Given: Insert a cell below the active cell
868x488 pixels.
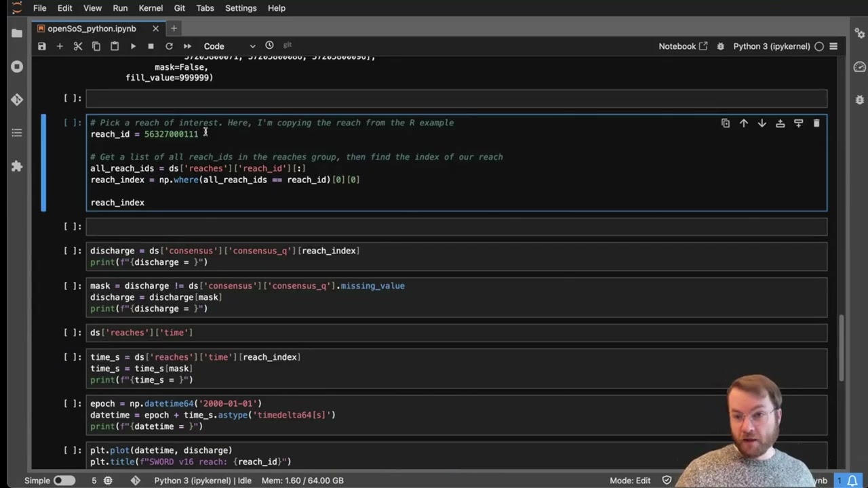Looking at the screenshot, I should pyautogui.click(x=798, y=123).
